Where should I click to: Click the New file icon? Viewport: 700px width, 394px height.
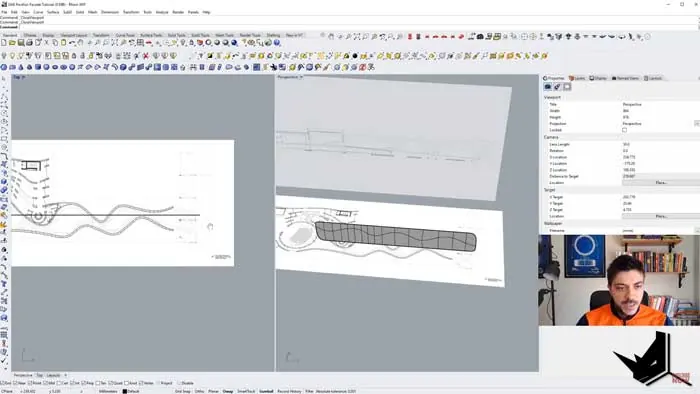[4, 43]
